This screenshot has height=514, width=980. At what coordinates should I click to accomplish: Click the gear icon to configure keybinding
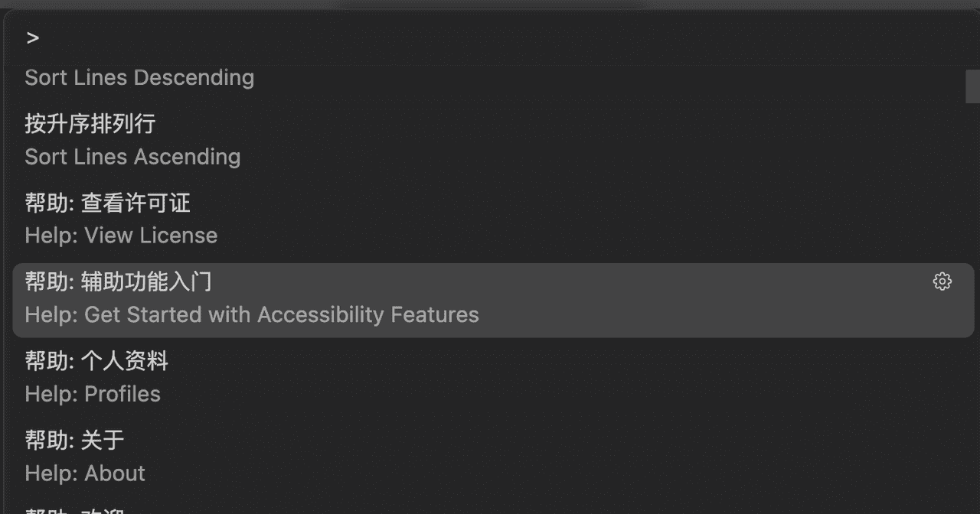942,281
